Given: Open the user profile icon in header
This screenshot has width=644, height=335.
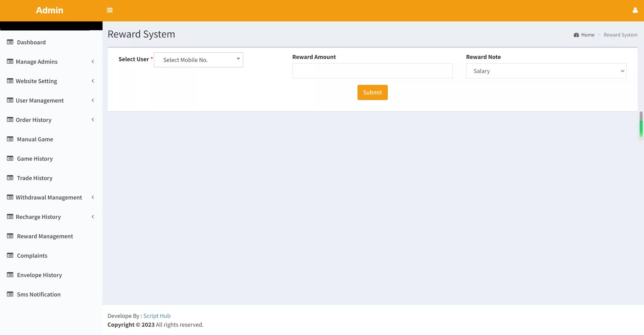Looking at the screenshot, I should [x=635, y=10].
